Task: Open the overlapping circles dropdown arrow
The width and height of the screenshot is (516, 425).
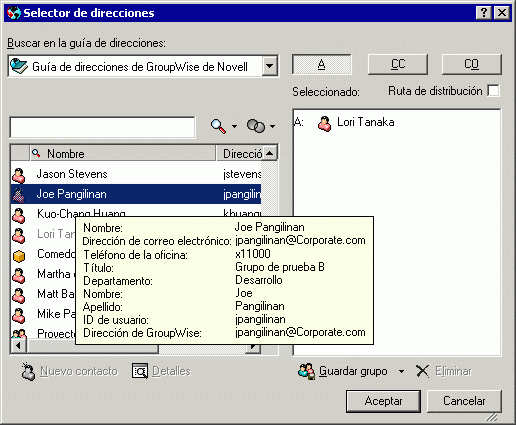Action: tap(272, 127)
